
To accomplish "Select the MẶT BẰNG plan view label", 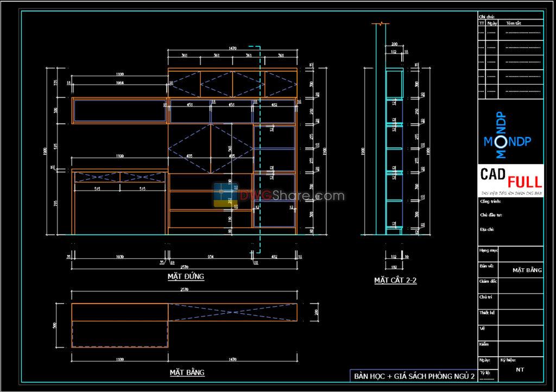I will 187,373.
